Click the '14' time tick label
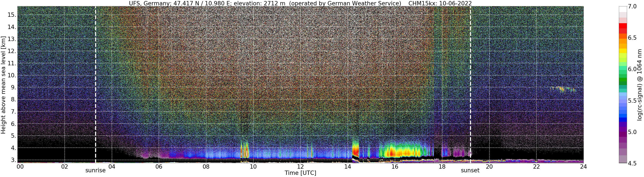 348,167
